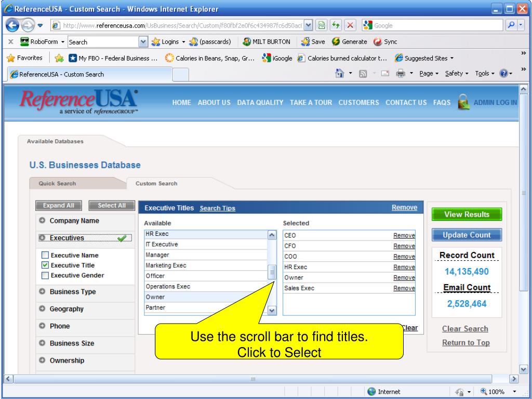
Task: Open My FBO - Federal Business favorite
Action: click(113, 58)
